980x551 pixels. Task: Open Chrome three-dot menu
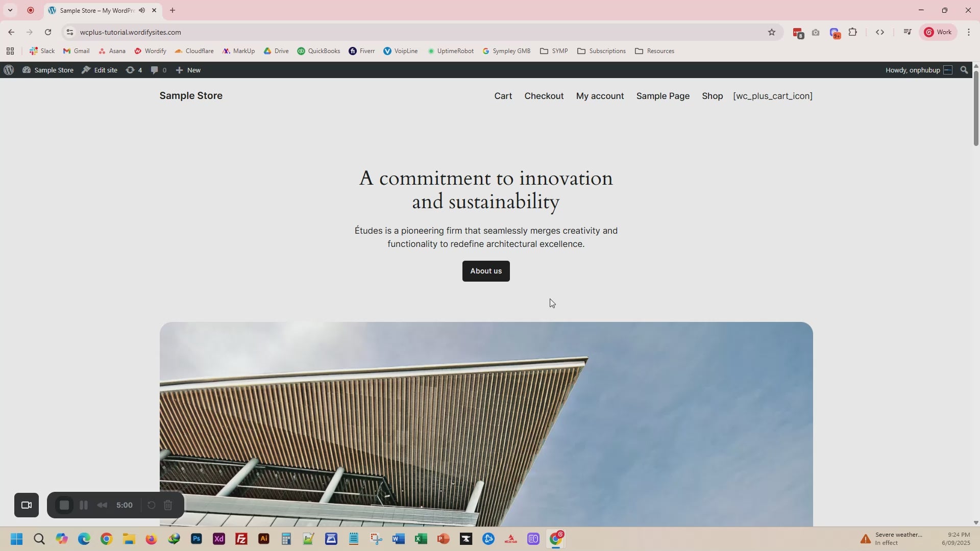pyautogui.click(x=968, y=32)
